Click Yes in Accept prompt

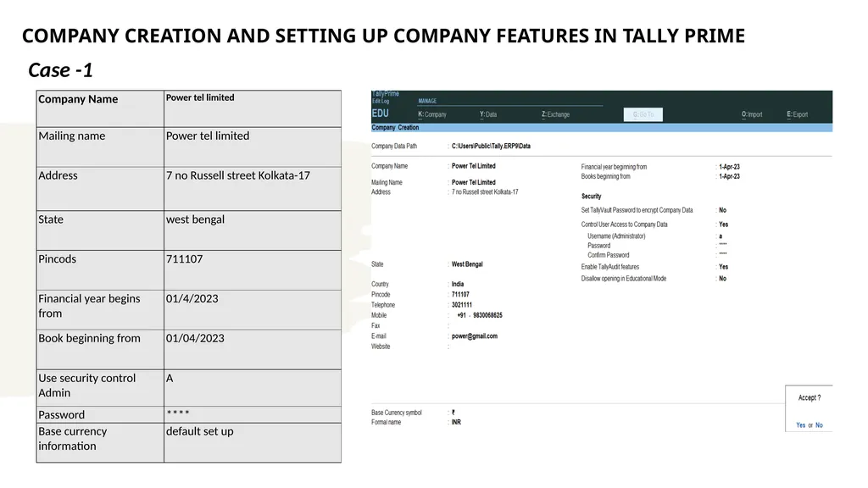click(x=800, y=425)
